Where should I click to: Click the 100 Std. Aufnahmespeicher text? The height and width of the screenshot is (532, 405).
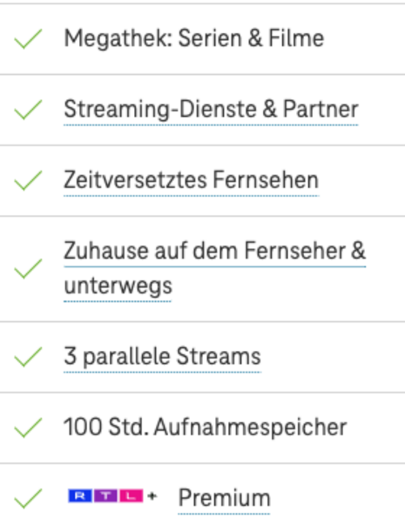point(205,428)
